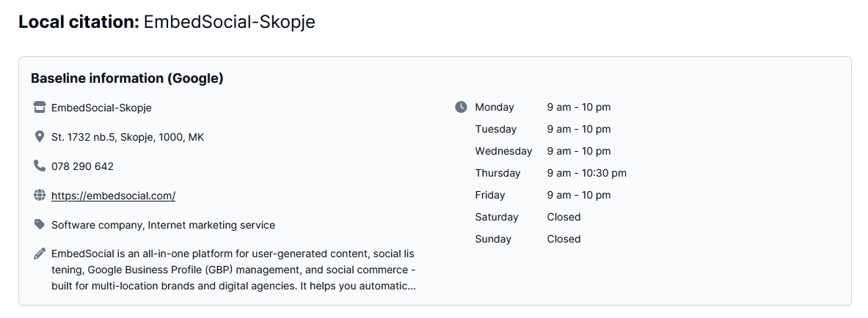Click Wednesday's opening hours
868x318 pixels.
578,151
